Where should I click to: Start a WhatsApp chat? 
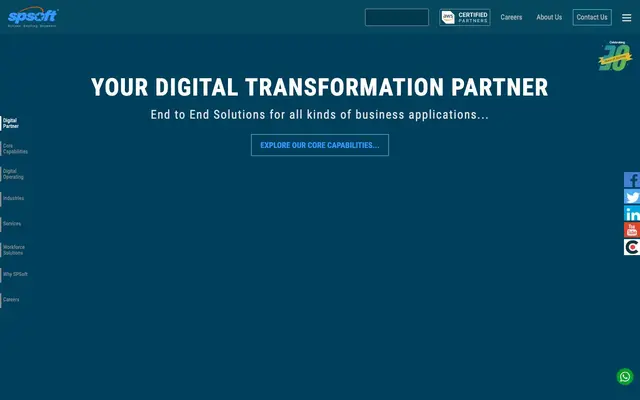[x=625, y=377]
